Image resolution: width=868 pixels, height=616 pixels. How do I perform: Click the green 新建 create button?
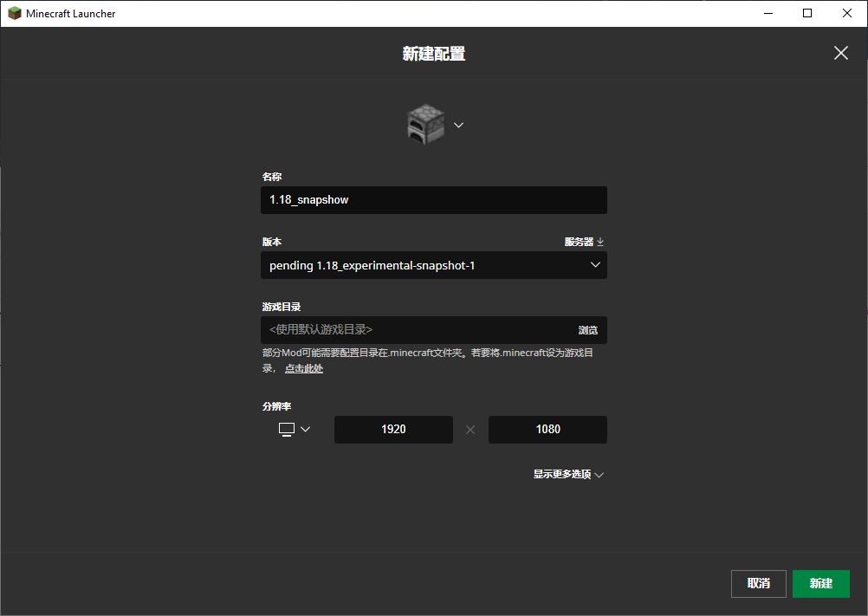(x=821, y=583)
